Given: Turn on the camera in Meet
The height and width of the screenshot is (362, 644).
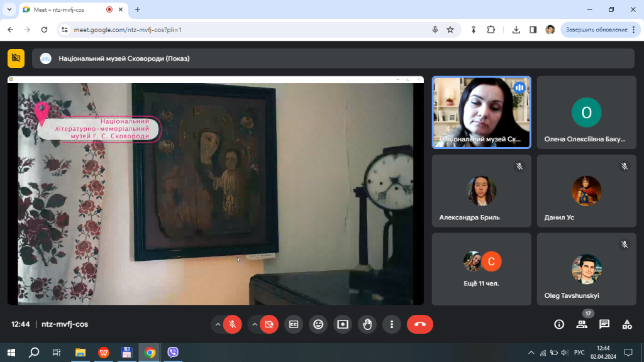Looking at the screenshot, I should 269,324.
